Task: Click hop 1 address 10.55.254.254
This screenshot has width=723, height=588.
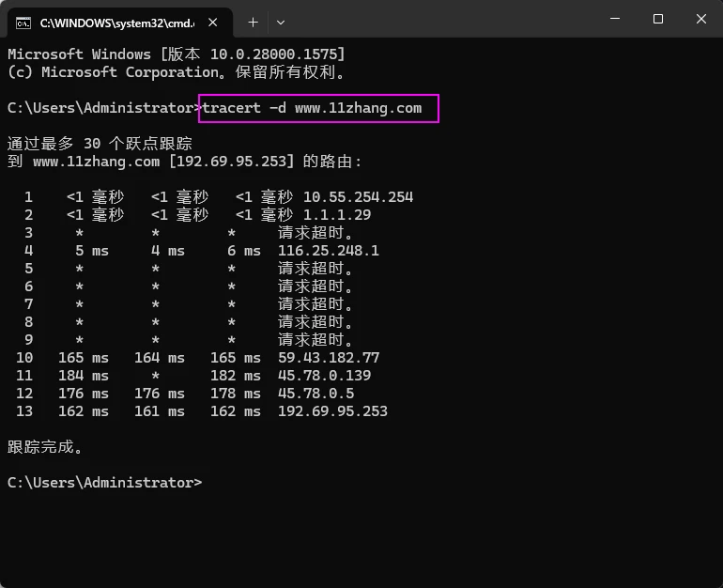Action: 358,197
